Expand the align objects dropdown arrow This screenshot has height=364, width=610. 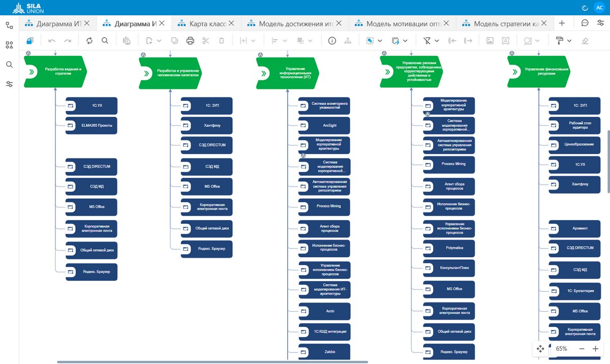click(285, 41)
